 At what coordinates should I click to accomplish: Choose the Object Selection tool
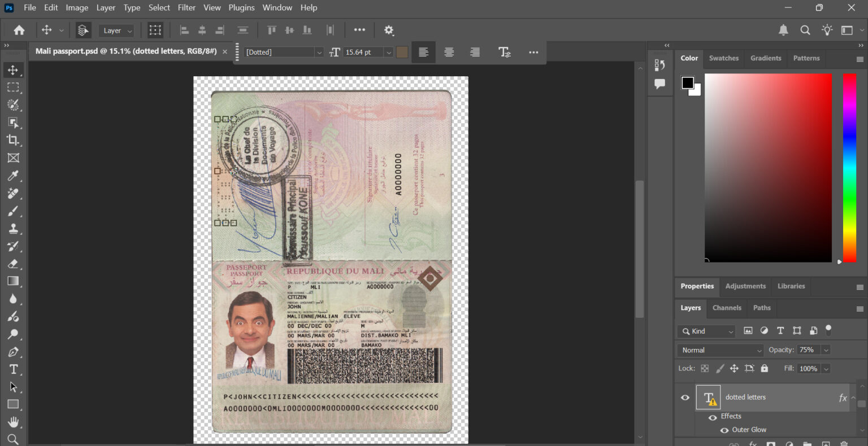pos(13,123)
